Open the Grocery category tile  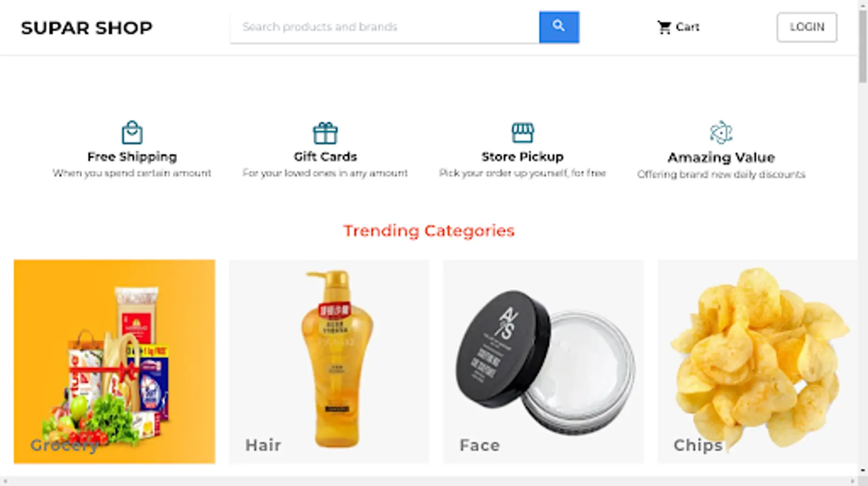point(115,361)
